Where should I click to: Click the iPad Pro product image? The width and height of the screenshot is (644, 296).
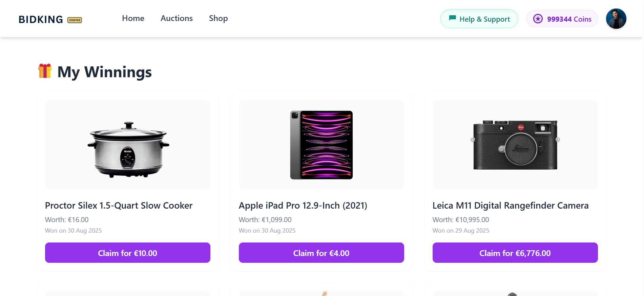pos(321,145)
